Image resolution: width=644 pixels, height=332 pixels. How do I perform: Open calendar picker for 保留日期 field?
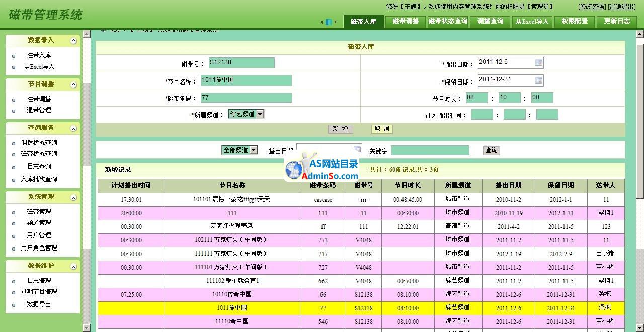(x=539, y=80)
